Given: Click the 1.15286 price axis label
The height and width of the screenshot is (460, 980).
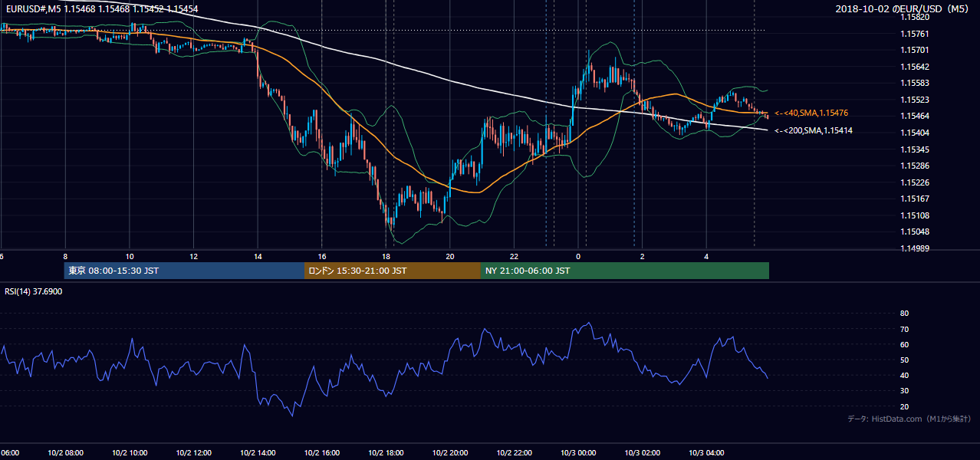Looking at the screenshot, I should [x=913, y=166].
